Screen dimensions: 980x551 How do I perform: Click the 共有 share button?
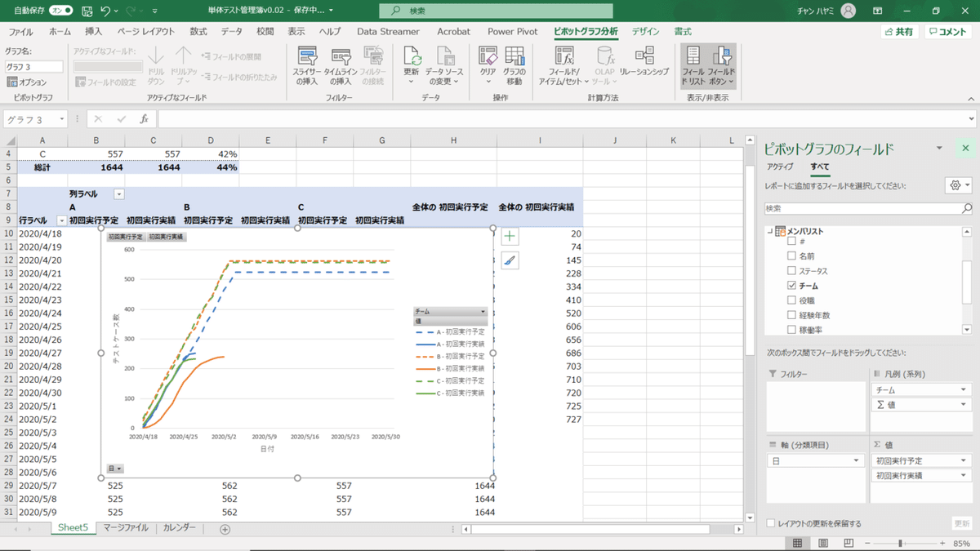pyautogui.click(x=899, y=32)
